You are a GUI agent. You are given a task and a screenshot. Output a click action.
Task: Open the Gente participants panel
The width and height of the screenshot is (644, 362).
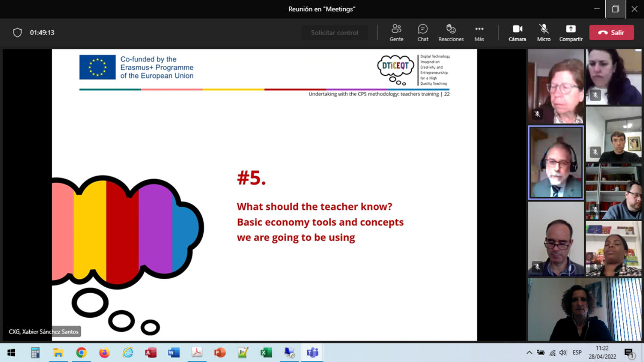point(396,33)
